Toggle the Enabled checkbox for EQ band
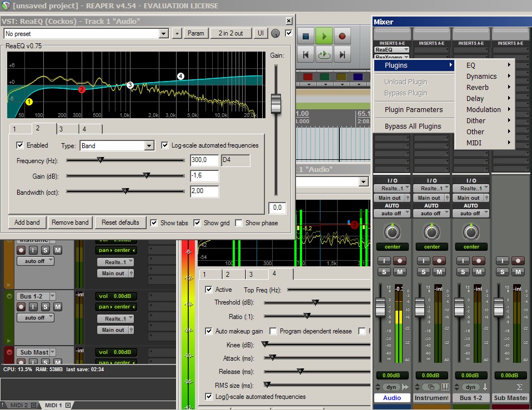 pyautogui.click(x=21, y=145)
